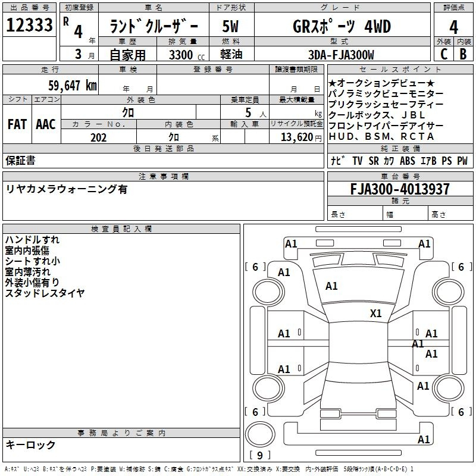Click displacement value 3300 cc
Screen dimensions: 476x476
tap(187, 55)
